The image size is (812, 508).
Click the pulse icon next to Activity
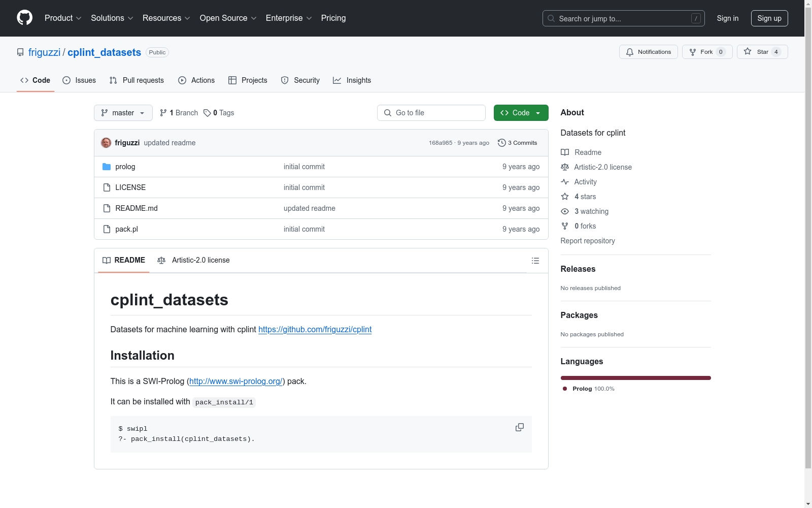(x=565, y=182)
